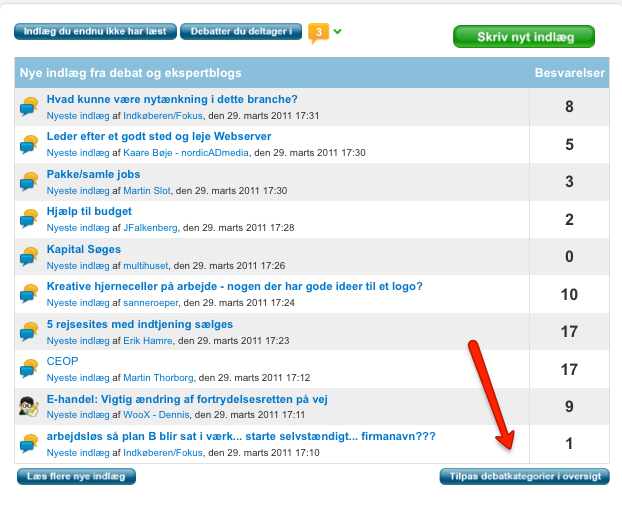Click 'Nyeste indlæg' link under 'Kapital Søges'
This screenshot has height=505, width=622.
coord(77,266)
